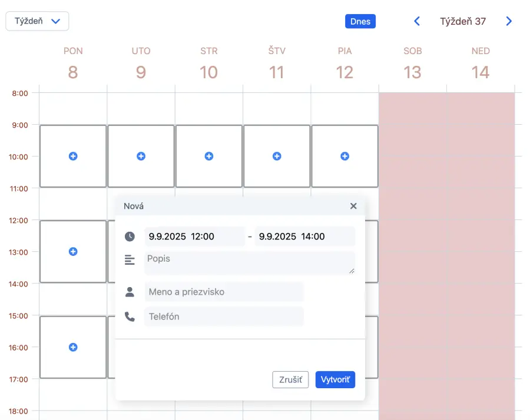
Task: Click plus icon in Monday 15:00 slot
Action: tap(73, 348)
